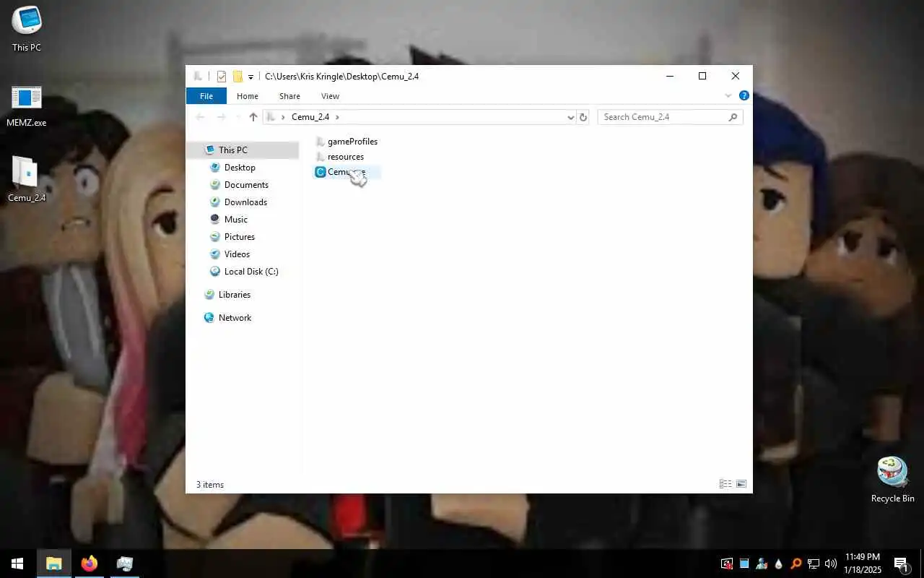
Task: Select the MEMZ.exe desktop icon
Action: pos(27,105)
